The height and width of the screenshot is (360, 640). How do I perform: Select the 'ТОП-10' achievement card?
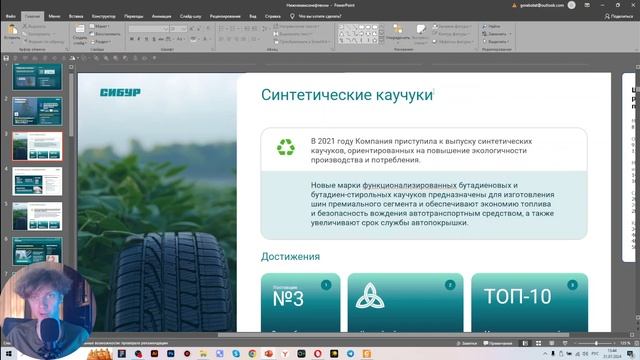(529, 302)
